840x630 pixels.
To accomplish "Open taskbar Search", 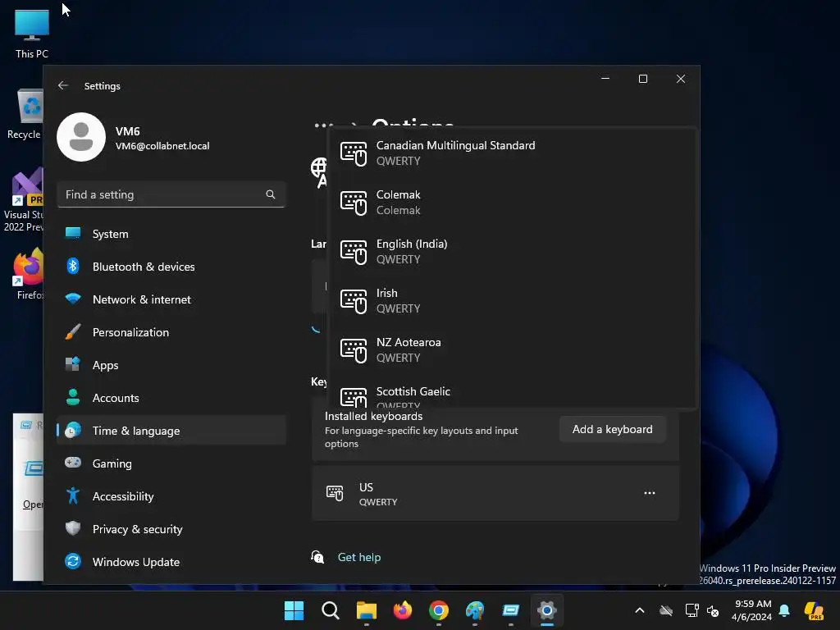I will coord(330,610).
